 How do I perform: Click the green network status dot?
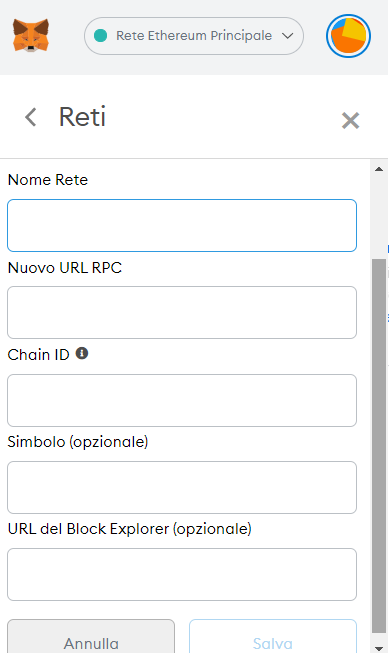tap(100, 36)
